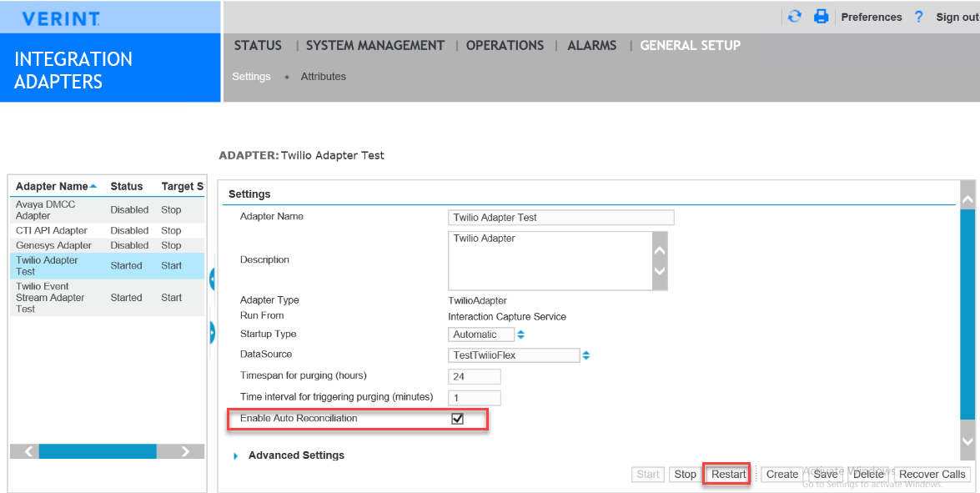Click the Recover Calls button

coord(932,475)
